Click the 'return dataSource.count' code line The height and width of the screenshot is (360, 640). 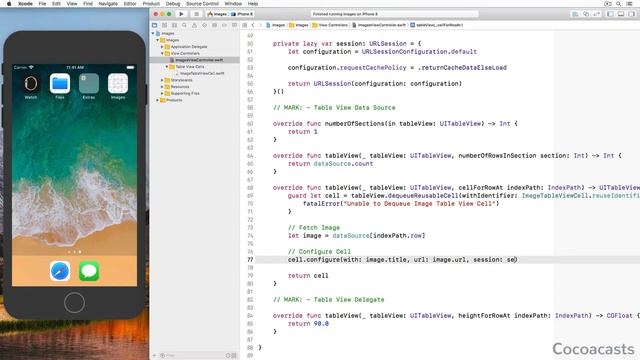point(330,164)
